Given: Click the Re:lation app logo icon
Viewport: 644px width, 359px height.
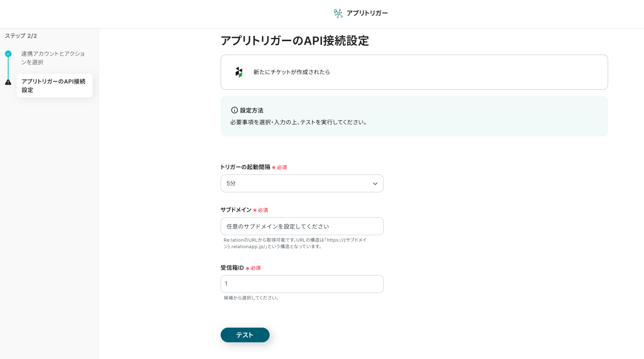Looking at the screenshot, I should pos(239,72).
